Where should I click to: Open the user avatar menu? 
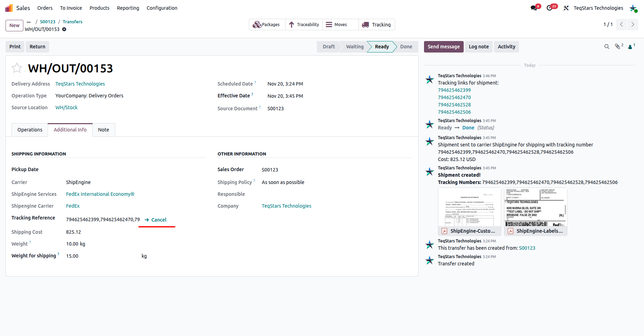coord(633,8)
